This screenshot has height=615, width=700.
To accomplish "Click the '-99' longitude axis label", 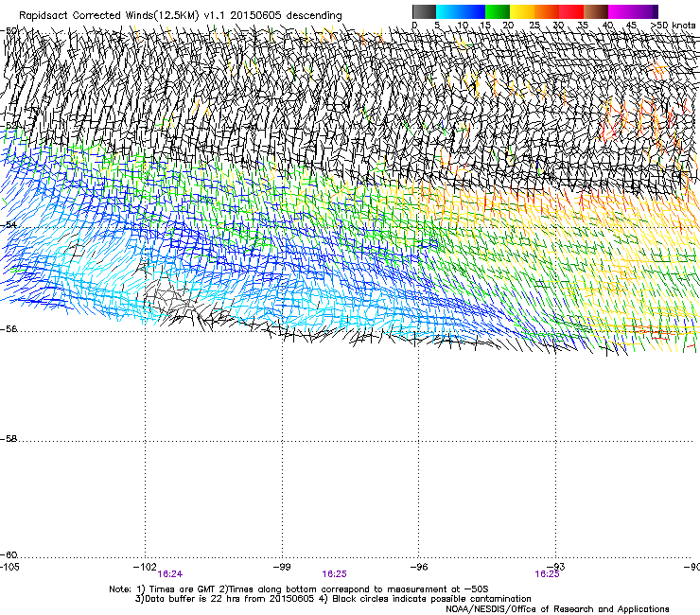I will 282,567.
